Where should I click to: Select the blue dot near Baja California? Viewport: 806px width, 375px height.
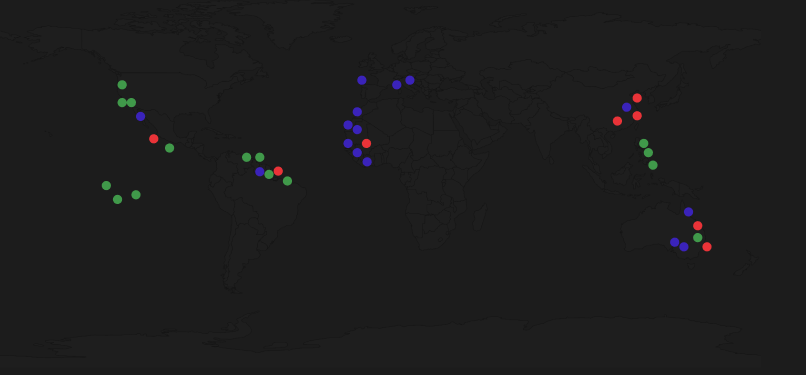(140, 117)
